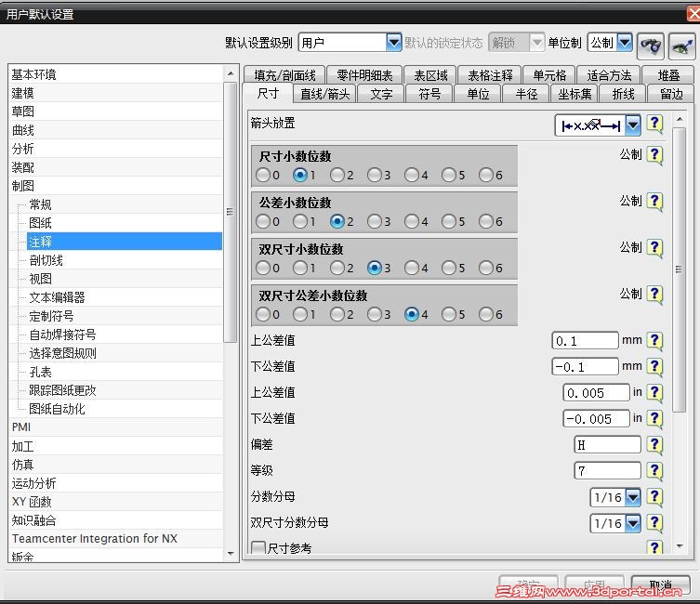Select 文本编辑器 in the tree
The height and width of the screenshot is (604, 700).
tap(125, 297)
